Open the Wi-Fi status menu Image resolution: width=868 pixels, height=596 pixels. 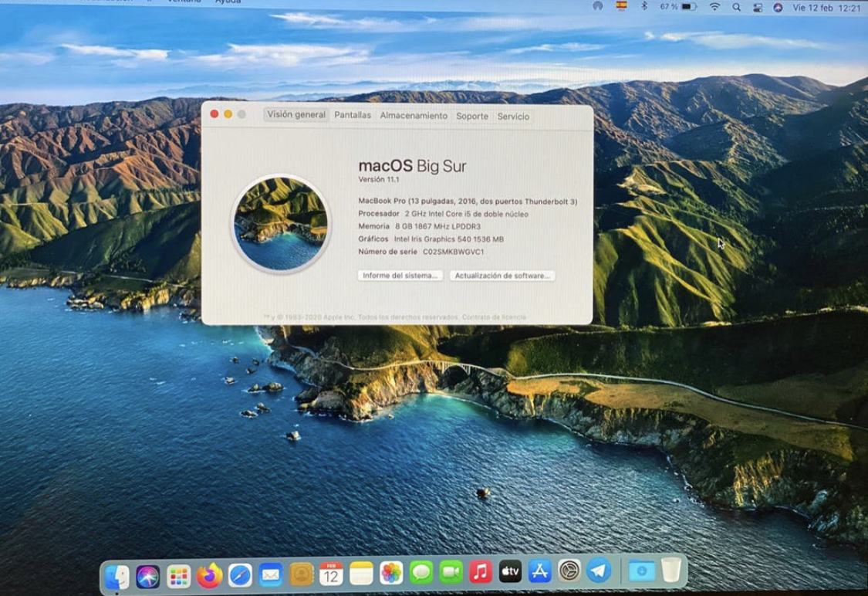714,7
